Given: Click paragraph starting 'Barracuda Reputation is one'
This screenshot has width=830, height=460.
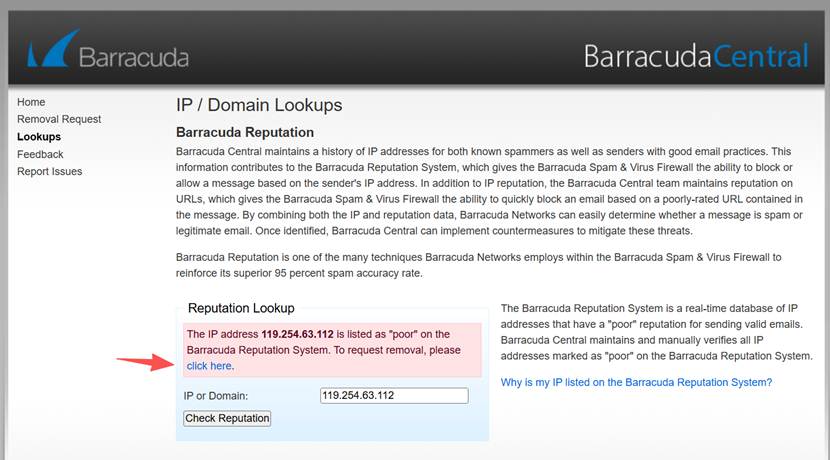Looking at the screenshot, I should 479,265.
